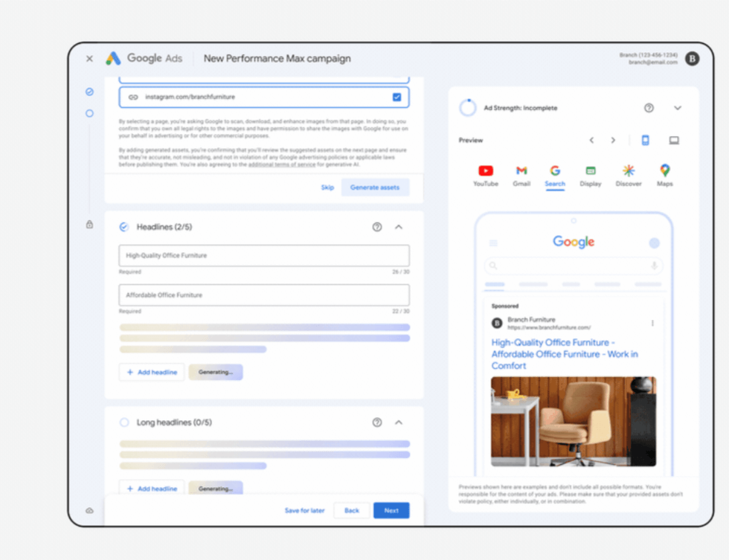The image size is (729, 560).
Task: Click the Generating button under Headlines
Action: click(x=215, y=373)
